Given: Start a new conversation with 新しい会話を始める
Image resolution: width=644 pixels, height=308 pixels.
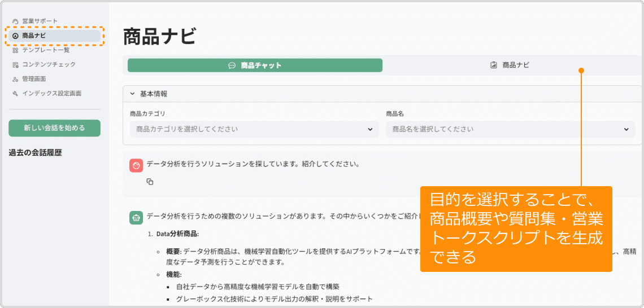Looking at the screenshot, I should pos(54,128).
